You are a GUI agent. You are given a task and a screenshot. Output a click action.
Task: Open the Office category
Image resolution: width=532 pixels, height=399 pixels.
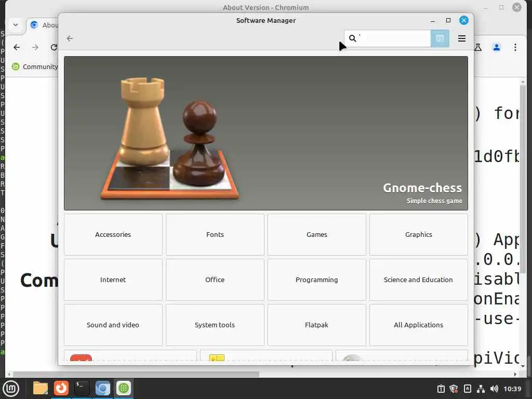215,280
